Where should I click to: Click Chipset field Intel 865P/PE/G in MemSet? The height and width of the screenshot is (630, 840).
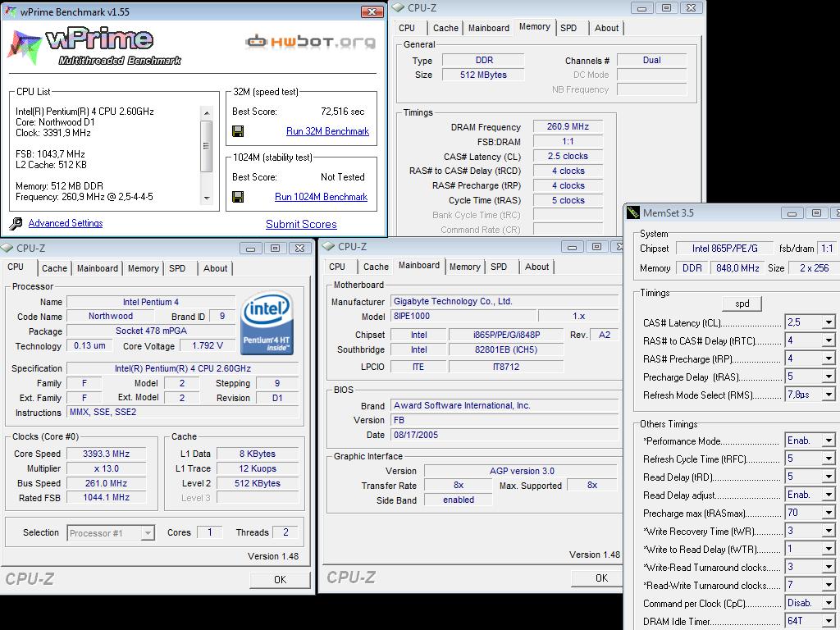[x=725, y=249]
